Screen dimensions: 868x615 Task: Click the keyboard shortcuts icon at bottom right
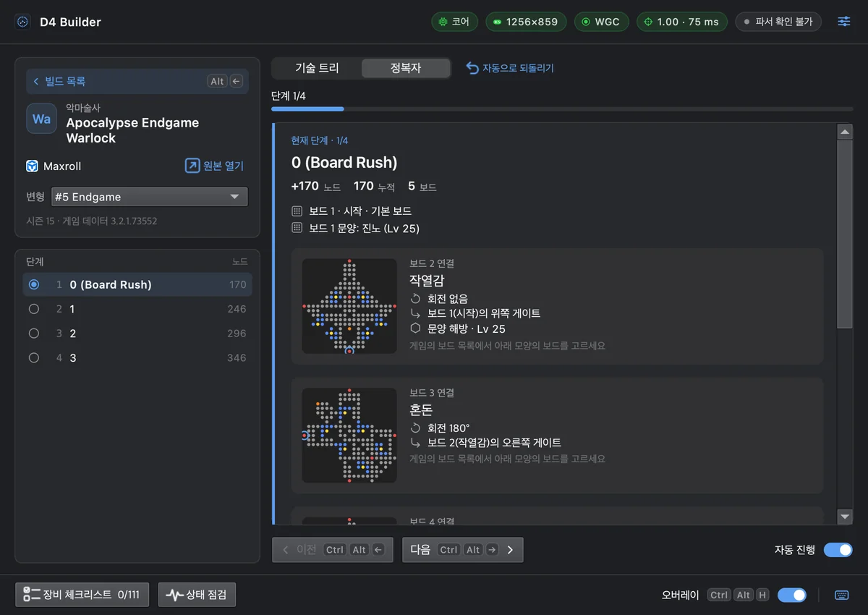pyautogui.click(x=841, y=595)
